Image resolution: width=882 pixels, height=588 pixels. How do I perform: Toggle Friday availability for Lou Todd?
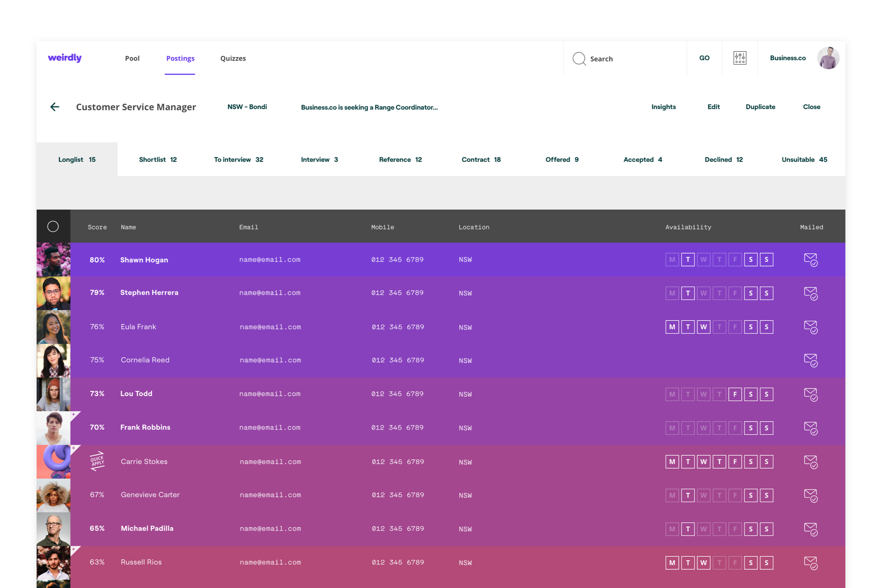(x=735, y=394)
